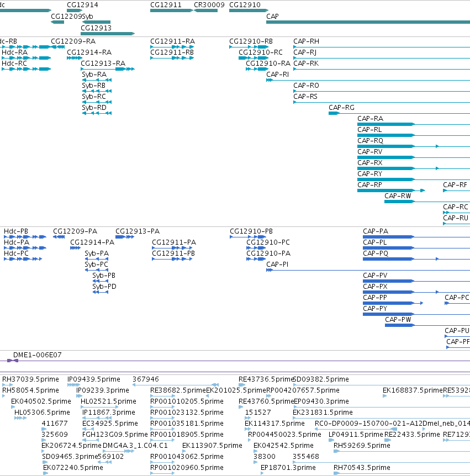470x476 pixels.
Task: Select transcript CG12913-RA
Action: 108,69
